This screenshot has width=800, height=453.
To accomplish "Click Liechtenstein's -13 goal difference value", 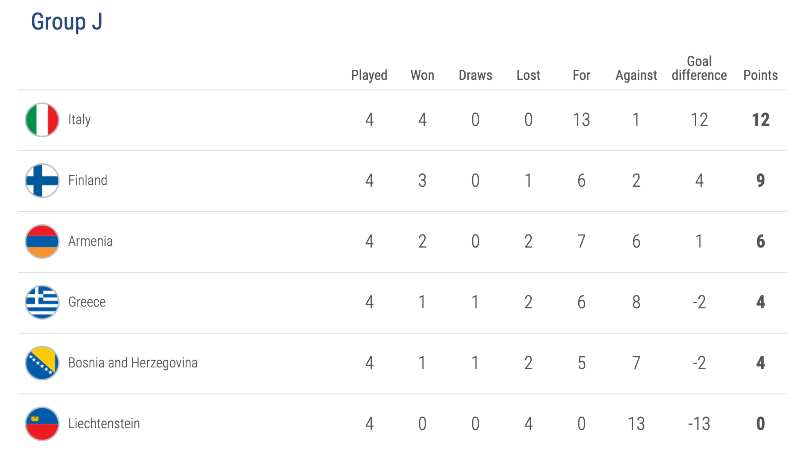I will point(699,424).
